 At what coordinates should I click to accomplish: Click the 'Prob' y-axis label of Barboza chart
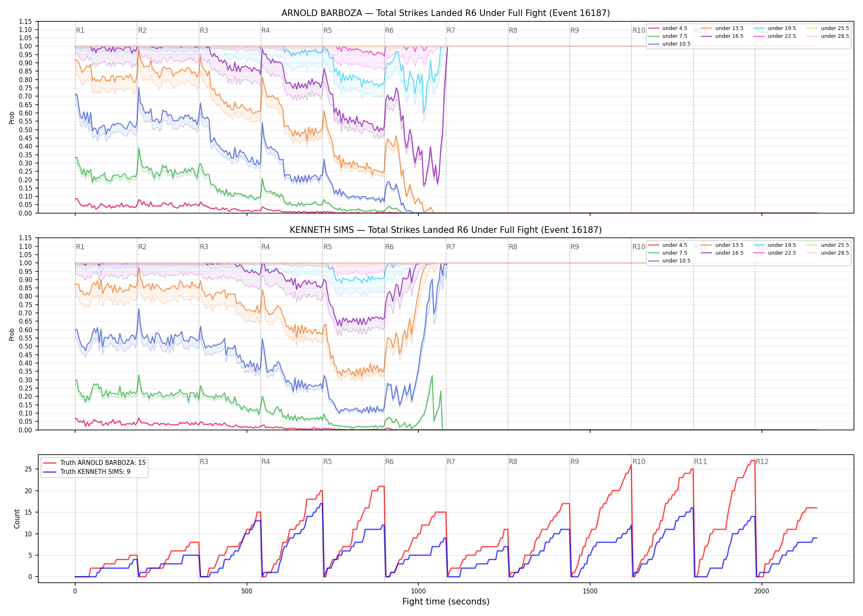point(12,117)
